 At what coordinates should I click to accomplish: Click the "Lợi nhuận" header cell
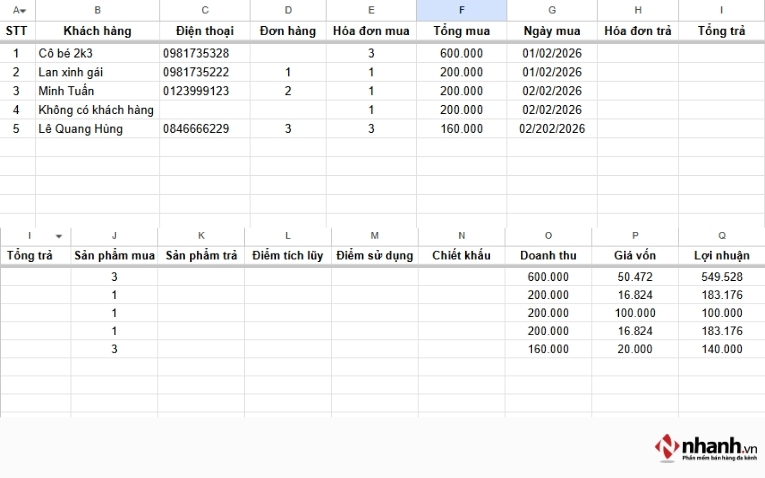721,256
